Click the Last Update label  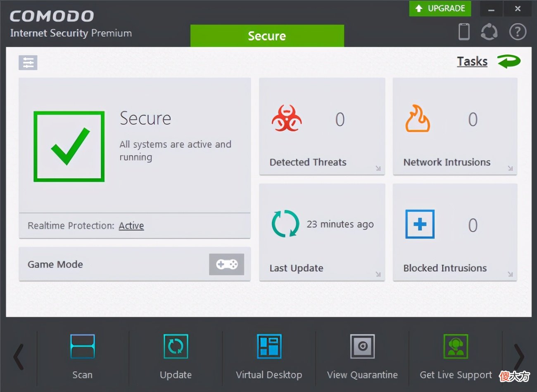pos(297,268)
